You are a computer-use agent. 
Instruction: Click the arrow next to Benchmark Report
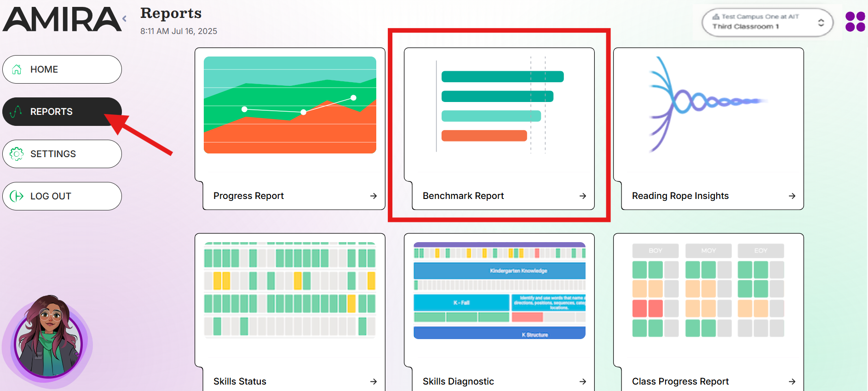pos(583,196)
